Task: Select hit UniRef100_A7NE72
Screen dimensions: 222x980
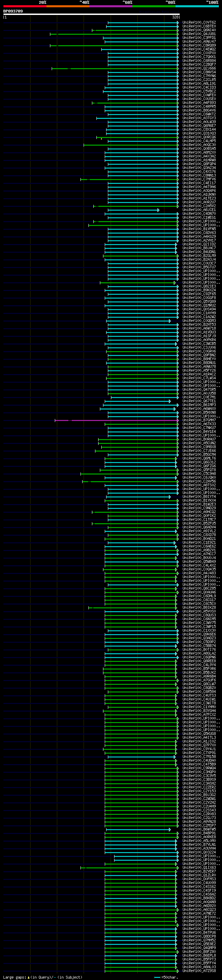Action: (x=199, y=913)
